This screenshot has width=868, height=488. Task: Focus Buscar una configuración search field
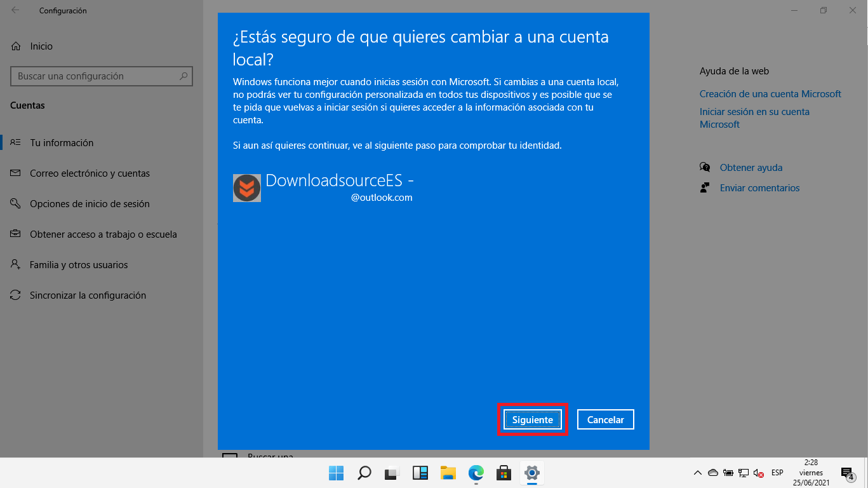tap(102, 76)
